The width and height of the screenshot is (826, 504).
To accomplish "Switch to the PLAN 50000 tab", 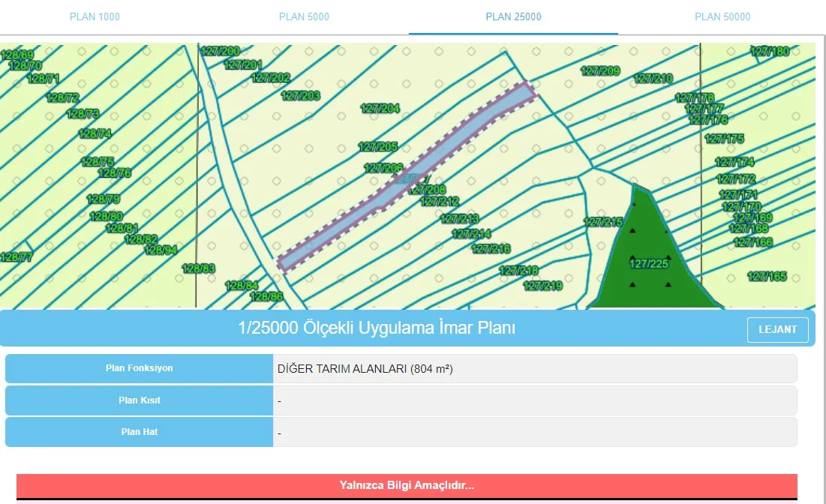I will point(722,16).
